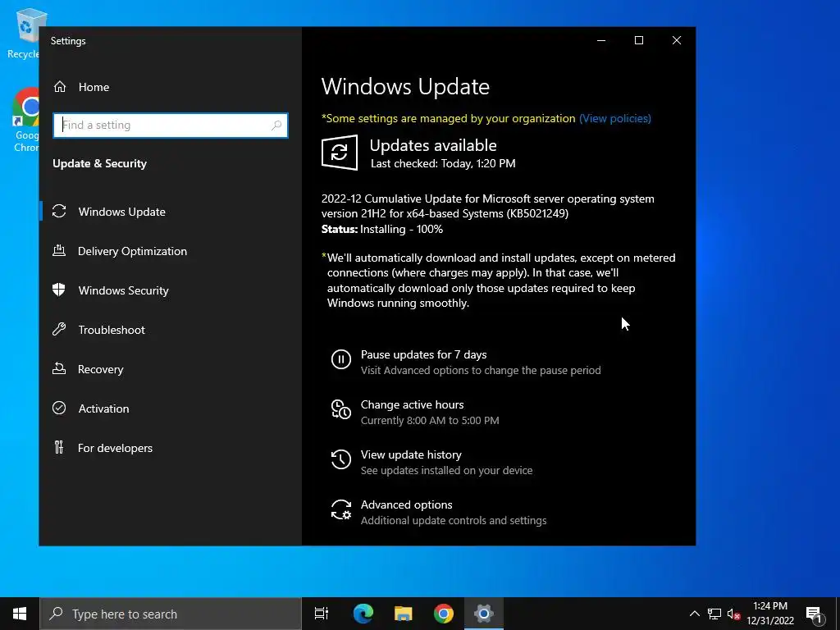Click the Advanced options gear-sync icon

(341, 509)
